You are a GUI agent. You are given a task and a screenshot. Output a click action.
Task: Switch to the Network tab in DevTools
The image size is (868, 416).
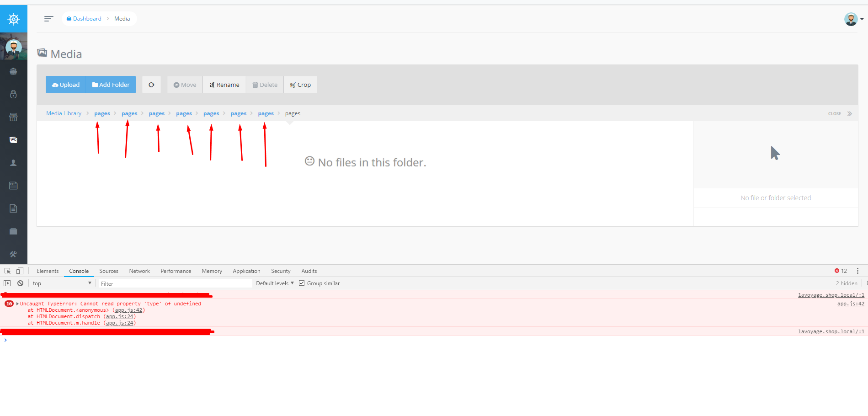tap(139, 271)
